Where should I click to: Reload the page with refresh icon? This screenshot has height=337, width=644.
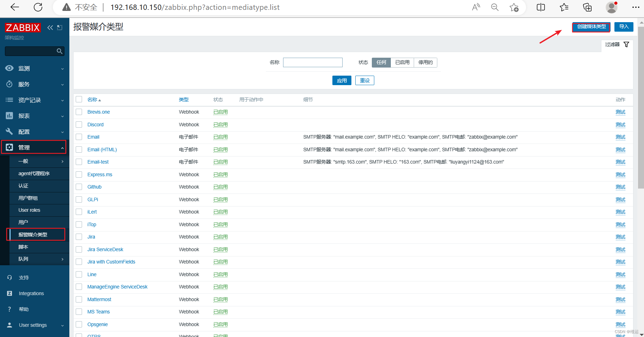(x=38, y=7)
